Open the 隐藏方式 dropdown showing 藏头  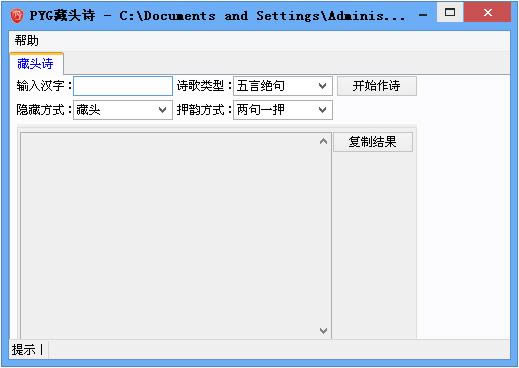pyautogui.click(x=123, y=110)
